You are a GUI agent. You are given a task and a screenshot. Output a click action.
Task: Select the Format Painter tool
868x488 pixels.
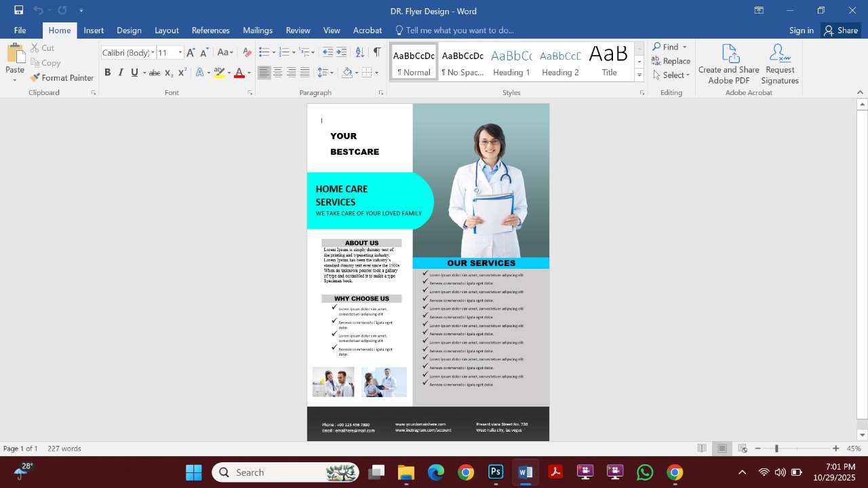(62, 77)
